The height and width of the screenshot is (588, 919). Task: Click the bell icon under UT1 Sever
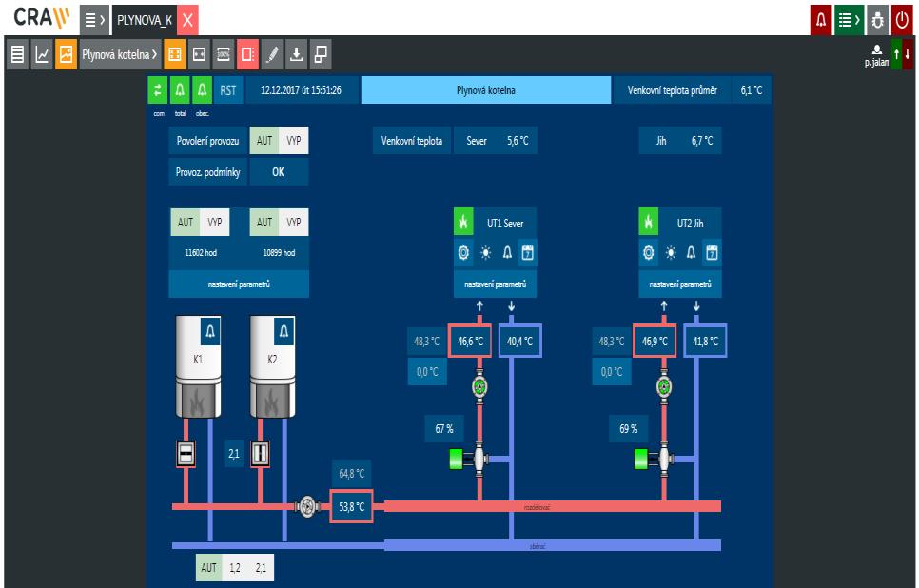pos(507,253)
